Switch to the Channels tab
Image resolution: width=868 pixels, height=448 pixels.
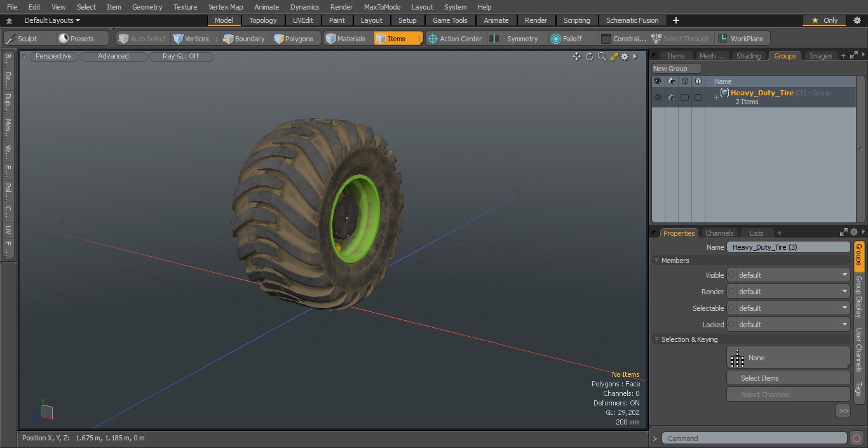pyautogui.click(x=719, y=233)
